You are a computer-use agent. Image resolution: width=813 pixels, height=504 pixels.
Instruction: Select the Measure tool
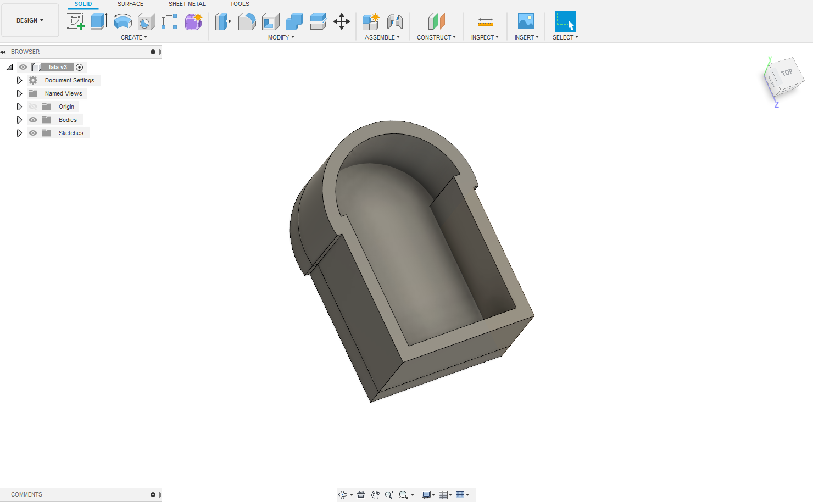point(485,21)
